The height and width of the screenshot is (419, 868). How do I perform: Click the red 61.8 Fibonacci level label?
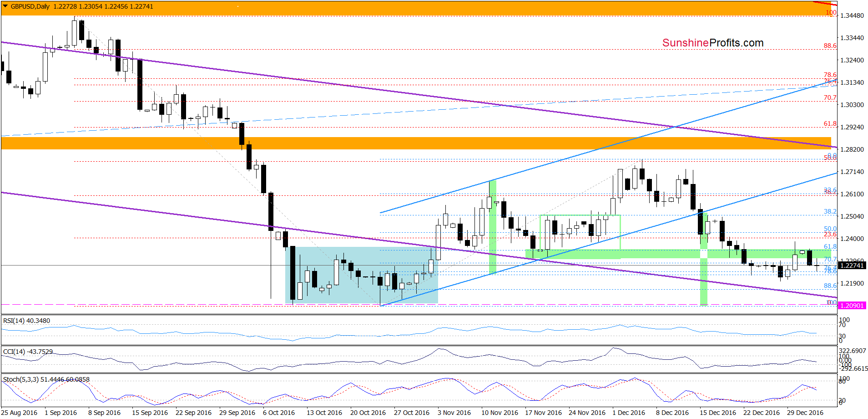click(x=830, y=123)
